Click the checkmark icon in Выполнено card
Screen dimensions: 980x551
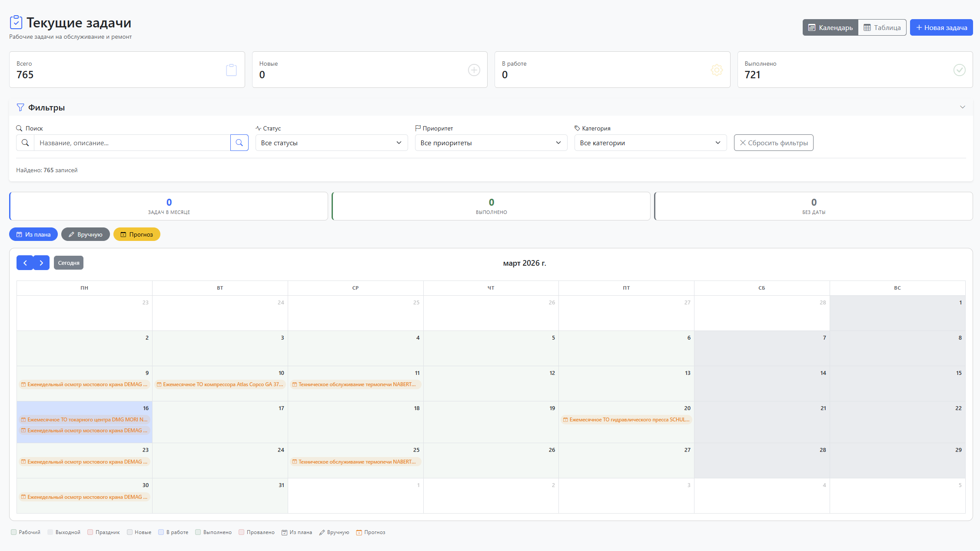pos(959,70)
